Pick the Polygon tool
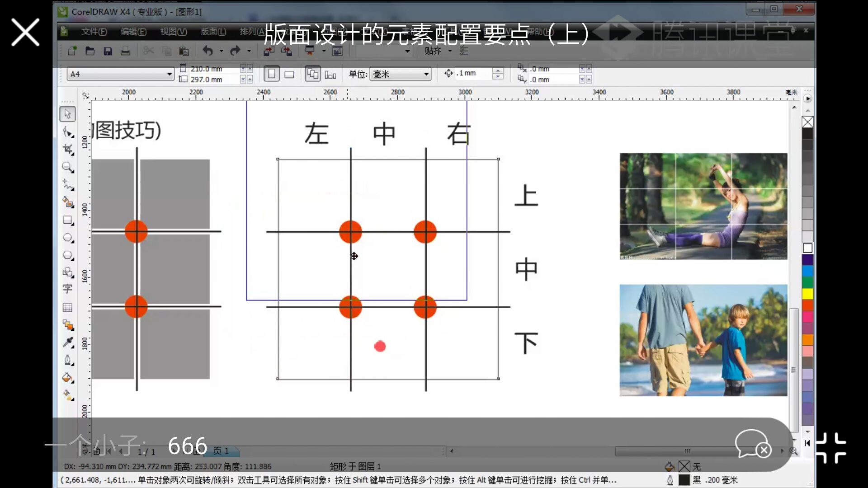This screenshot has height=488, width=868. (x=68, y=255)
